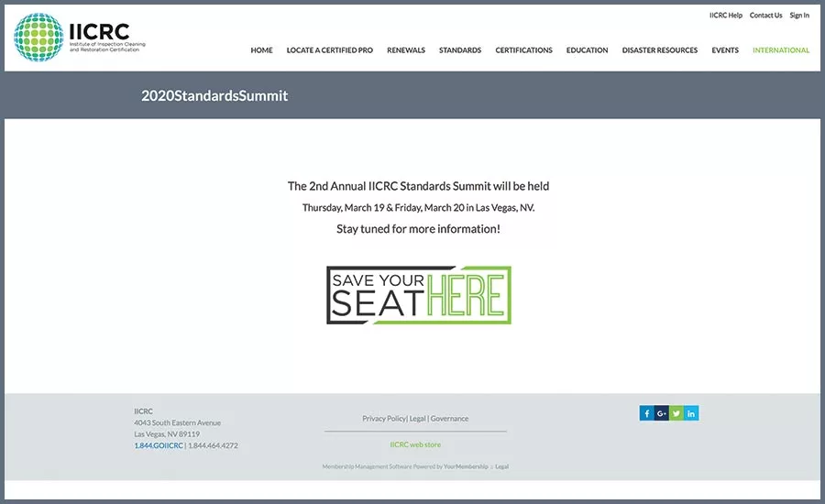This screenshot has width=825, height=504.
Task: Go to the HOME menu item
Action: point(261,50)
